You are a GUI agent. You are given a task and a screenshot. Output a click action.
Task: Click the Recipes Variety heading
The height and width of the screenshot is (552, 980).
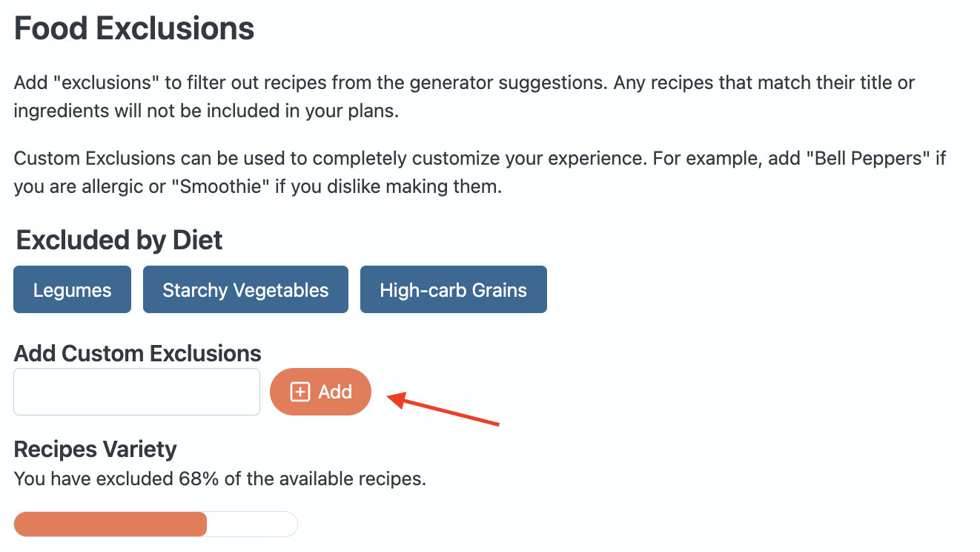96,449
